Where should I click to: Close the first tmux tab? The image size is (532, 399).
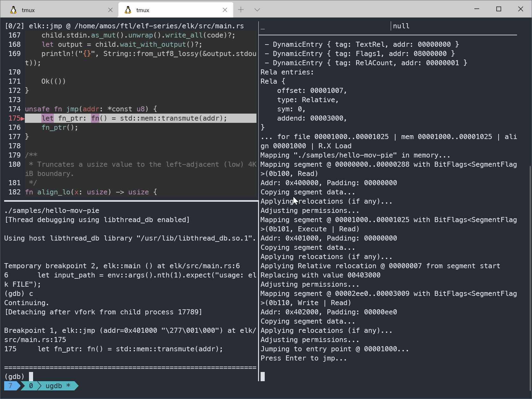pyautogui.click(x=110, y=10)
